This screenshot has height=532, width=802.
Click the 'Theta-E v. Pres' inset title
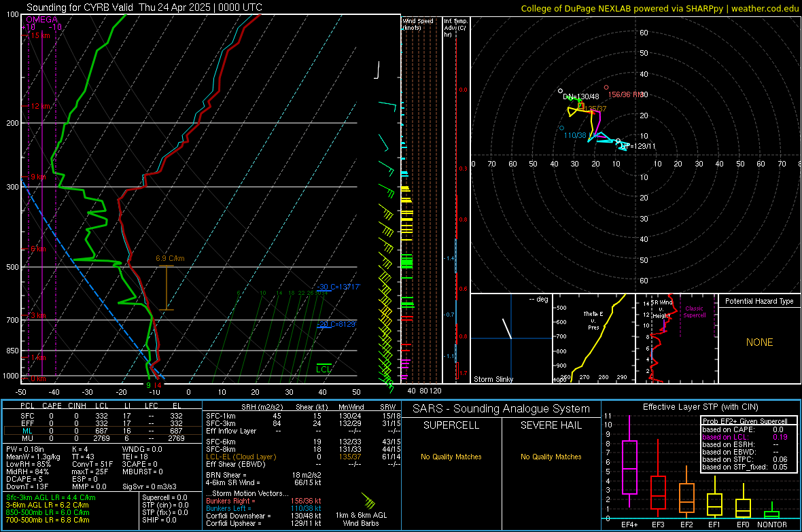pos(593,321)
